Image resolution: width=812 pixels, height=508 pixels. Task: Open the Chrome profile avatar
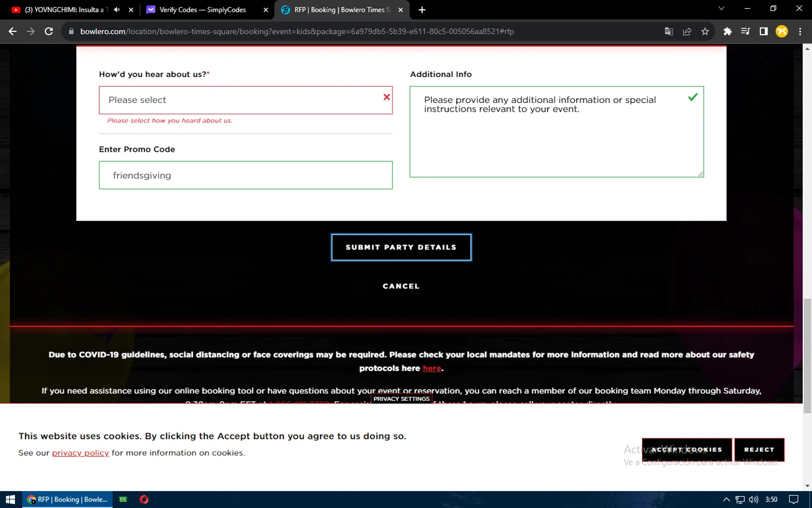tap(782, 31)
